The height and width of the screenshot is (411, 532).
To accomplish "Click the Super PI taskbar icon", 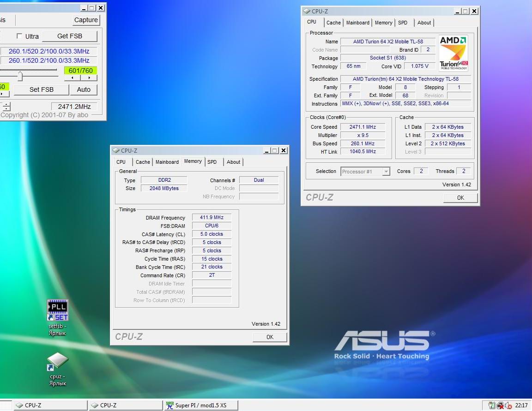I will (169, 405).
